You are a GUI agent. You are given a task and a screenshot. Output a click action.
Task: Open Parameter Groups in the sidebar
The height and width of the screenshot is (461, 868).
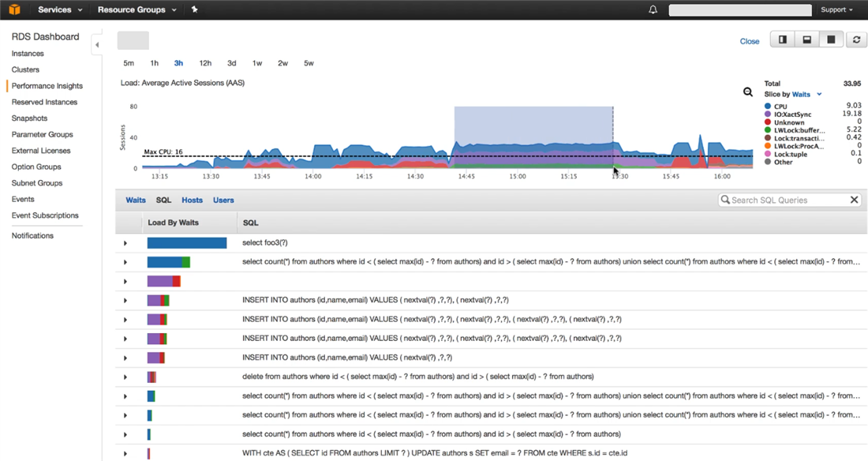pyautogui.click(x=42, y=134)
